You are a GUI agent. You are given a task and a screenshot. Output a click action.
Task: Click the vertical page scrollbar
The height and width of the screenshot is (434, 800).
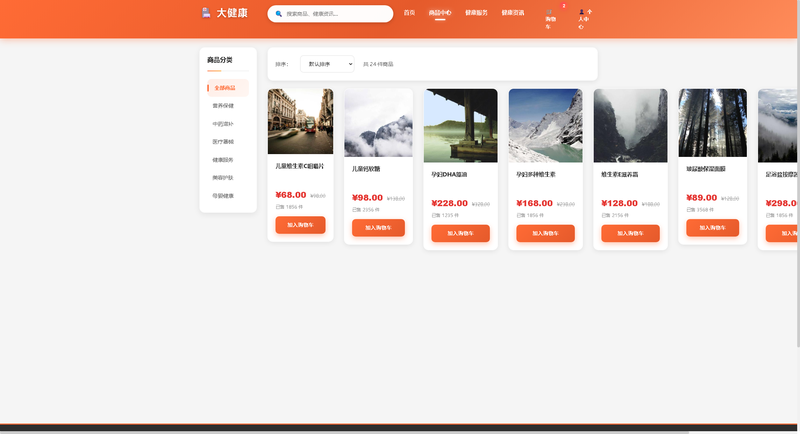coord(798,173)
